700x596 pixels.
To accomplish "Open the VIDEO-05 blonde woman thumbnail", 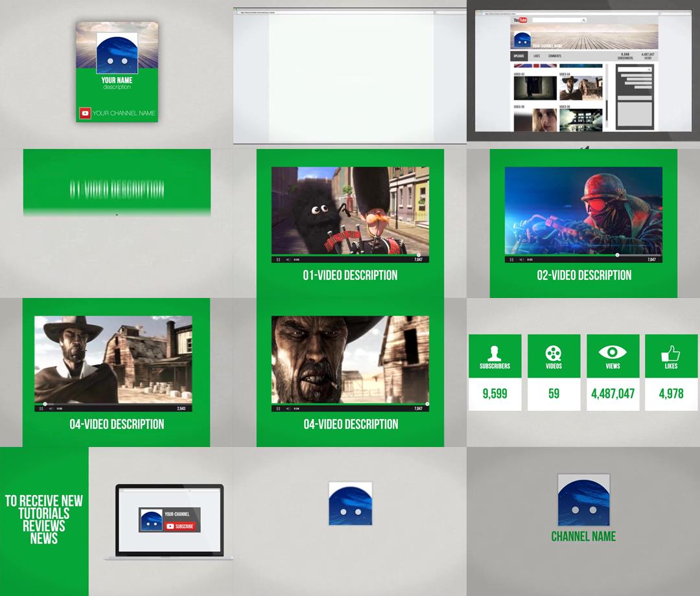I will click(x=535, y=120).
